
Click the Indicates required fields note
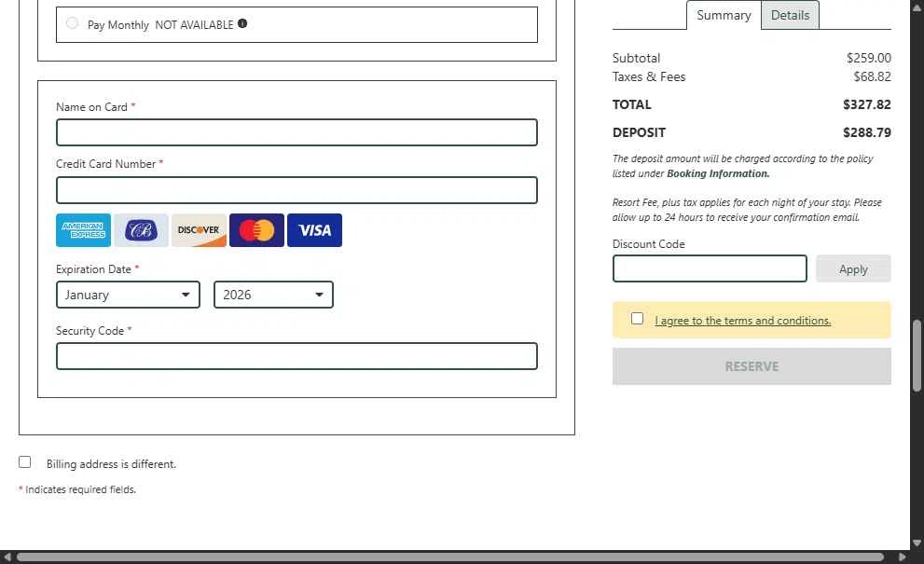(77, 489)
